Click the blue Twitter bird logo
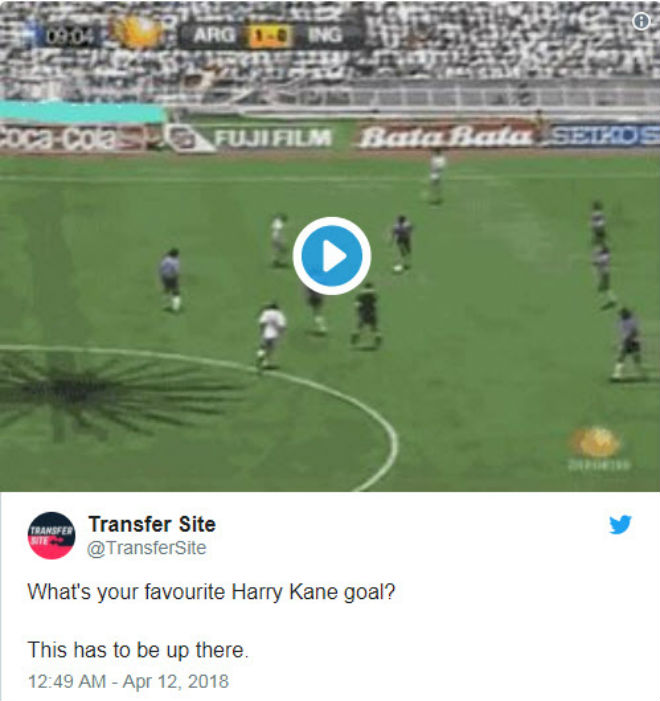This screenshot has width=660, height=701. point(620,524)
